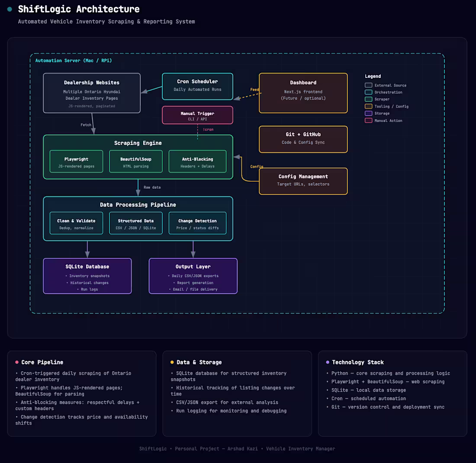Select the Git + GitHub box
Screen dimensions: 476x463
point(303,139)
